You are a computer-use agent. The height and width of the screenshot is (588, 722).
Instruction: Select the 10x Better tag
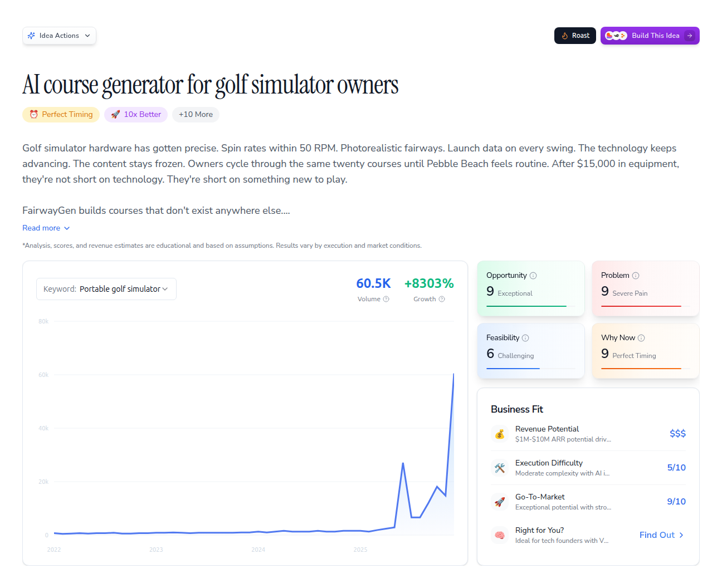tap(135, 115)
